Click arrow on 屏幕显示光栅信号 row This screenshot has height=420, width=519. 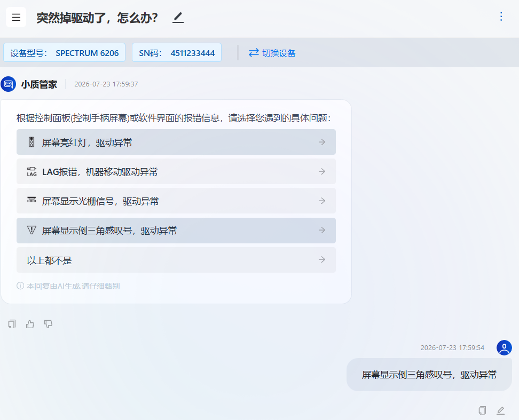pyautogui.click(x=322, y=201)
